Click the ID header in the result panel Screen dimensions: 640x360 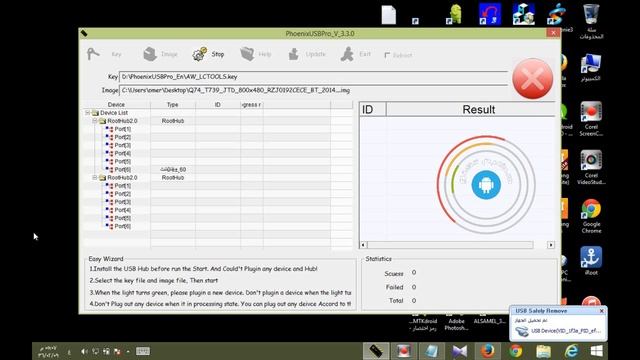pyautogui.click(x=372, y=109)
